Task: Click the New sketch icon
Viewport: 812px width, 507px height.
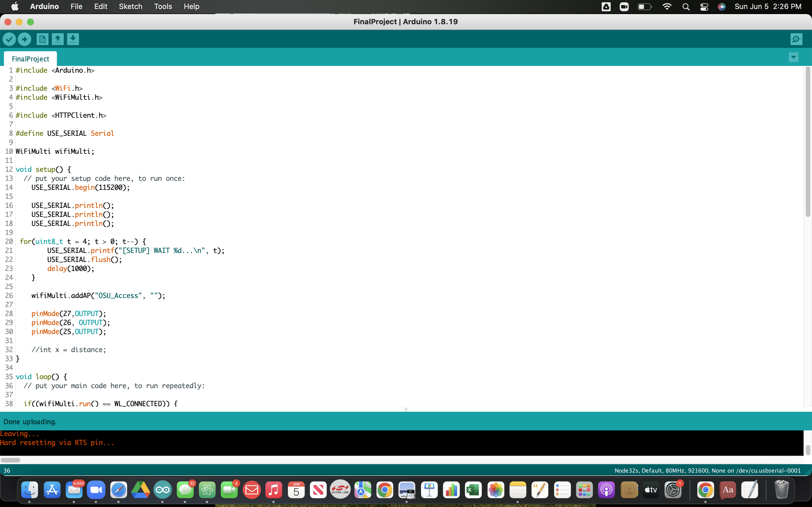Action: [42, 39]
